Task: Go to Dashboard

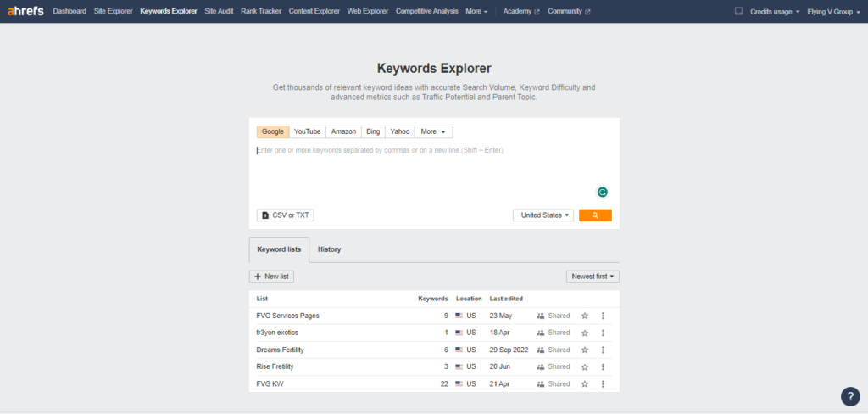Action: click(x=70, y=11)
